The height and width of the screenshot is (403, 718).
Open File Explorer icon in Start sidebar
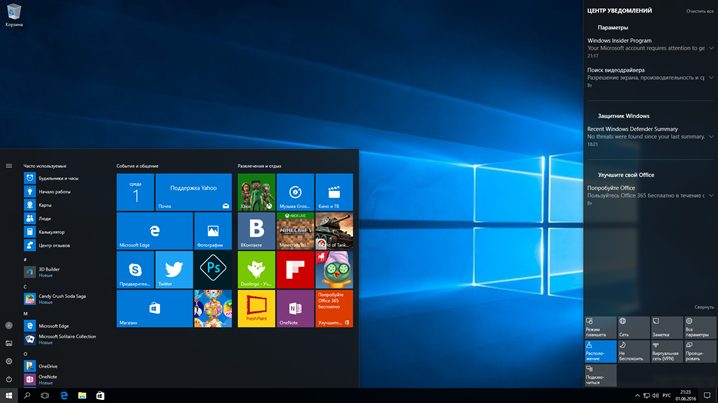(9, 343)
